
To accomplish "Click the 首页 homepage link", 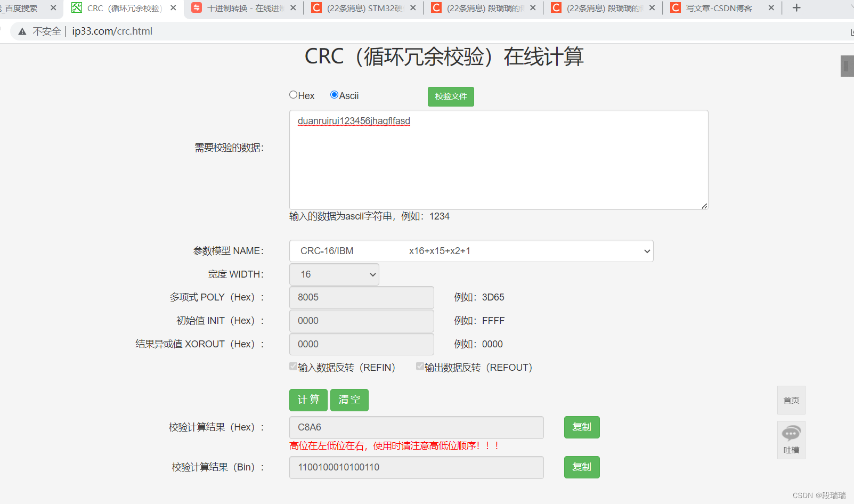I will pyautogui.click(x=791, y=400).
